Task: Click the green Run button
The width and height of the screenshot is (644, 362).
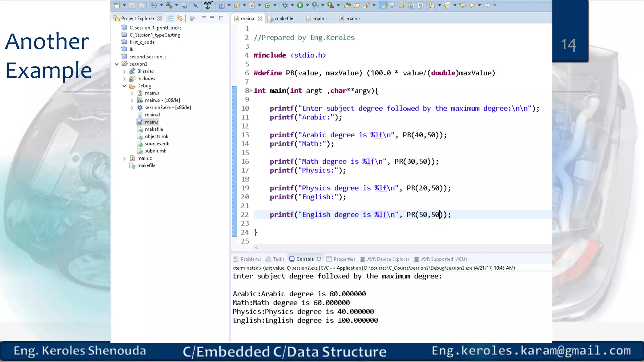Action: [300, 5]
